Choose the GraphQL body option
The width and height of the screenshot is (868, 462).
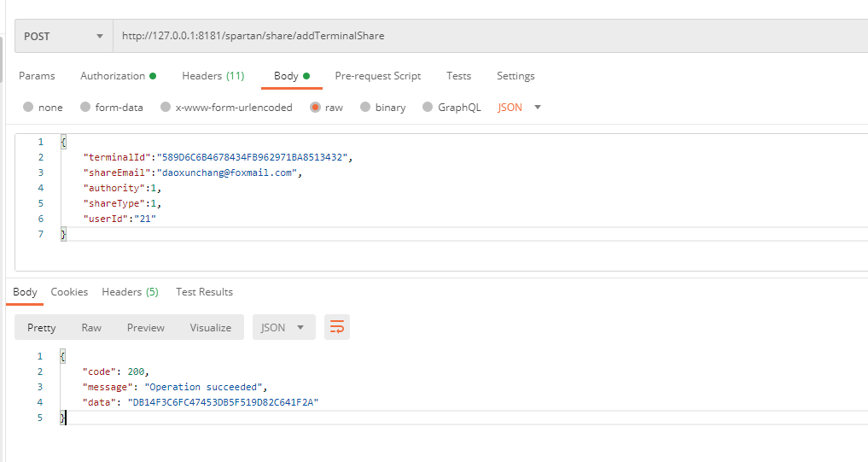pyautogui.click(x=429, y=108)
